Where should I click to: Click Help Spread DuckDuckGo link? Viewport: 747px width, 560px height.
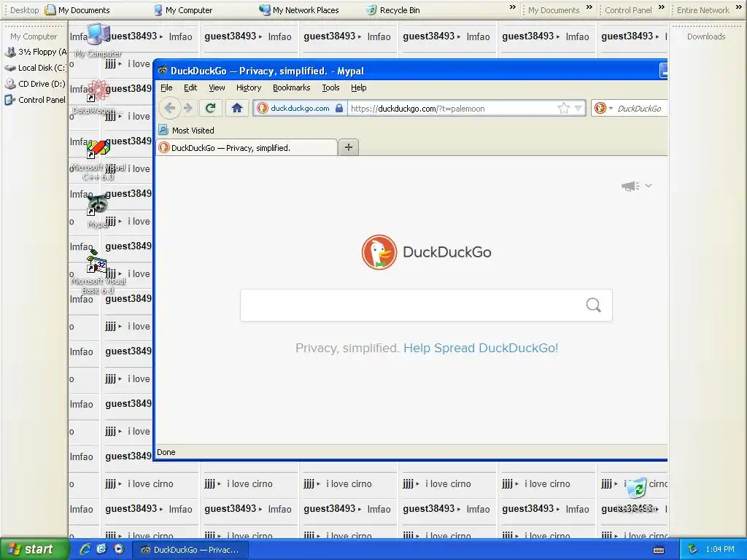pyautogui.click(x=481, y=348)
